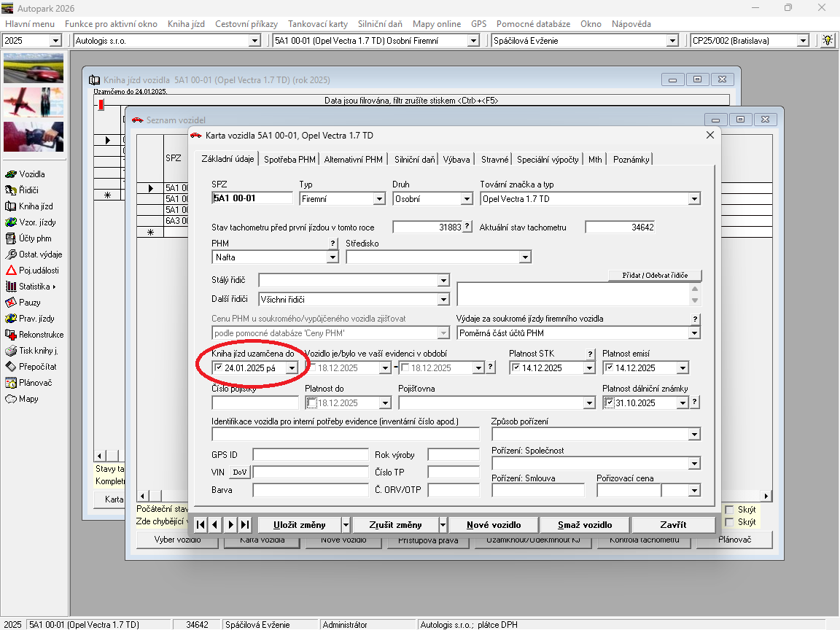This screenshot has width=840, height=630.
Task: Expand the PHM Nafta dropdown
Action: pos(333,257)
